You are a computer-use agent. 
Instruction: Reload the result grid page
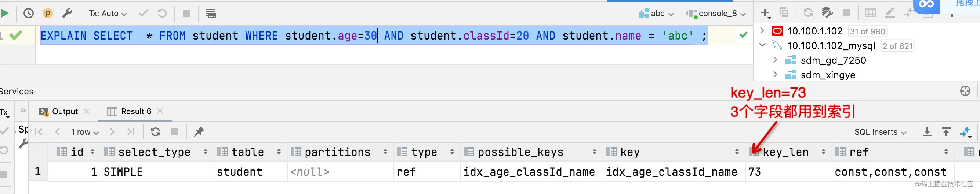point(155,132)
